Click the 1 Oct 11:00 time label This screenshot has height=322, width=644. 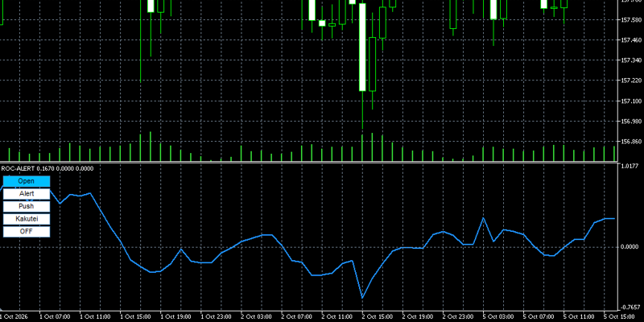[x=95, y=316]
